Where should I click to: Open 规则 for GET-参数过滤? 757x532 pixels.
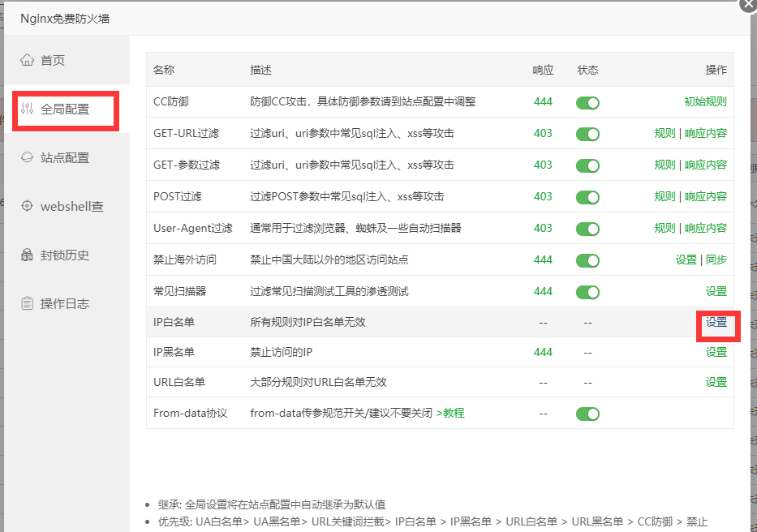click(x=664, y=165)
